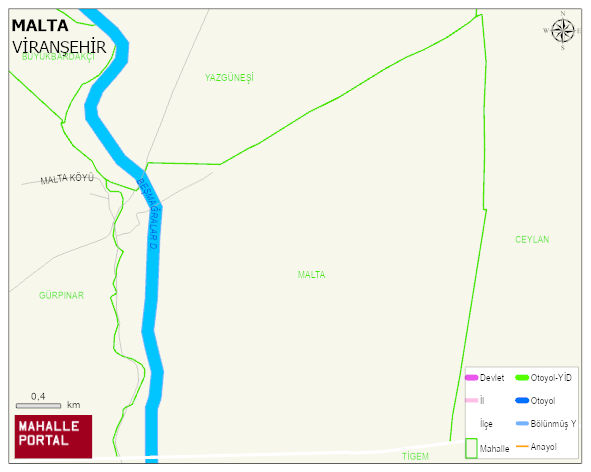The height and width of the screenshot is (472, 591).
Task: Click the Anayol orange legend line
Action: point(522,446)
